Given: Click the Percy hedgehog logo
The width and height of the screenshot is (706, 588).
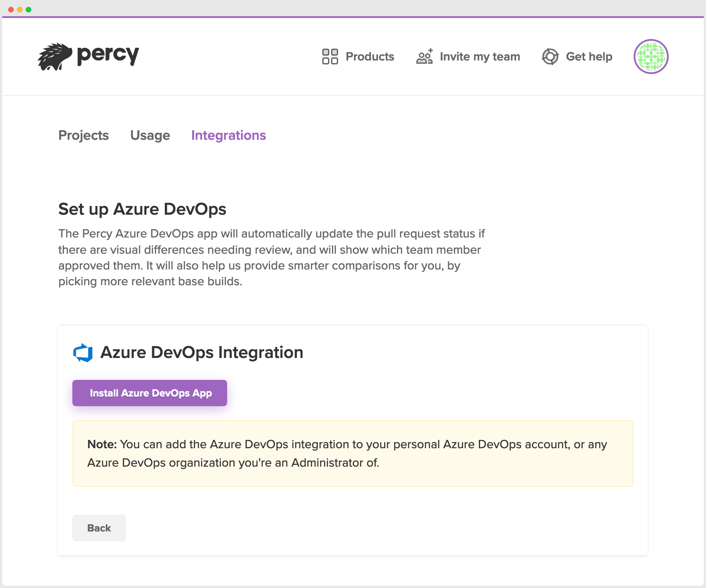Looking at the screenshot, I should [x=55, y=57].
